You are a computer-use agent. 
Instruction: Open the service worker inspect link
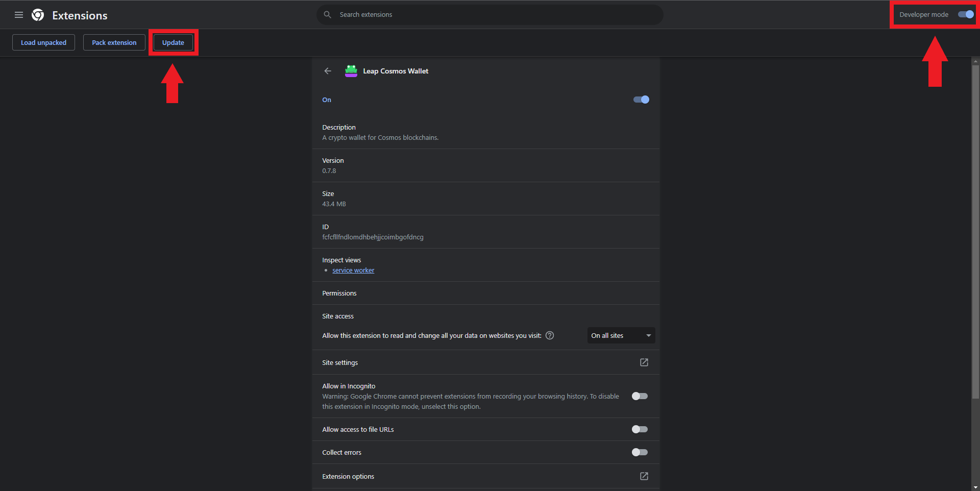[353, 271]
